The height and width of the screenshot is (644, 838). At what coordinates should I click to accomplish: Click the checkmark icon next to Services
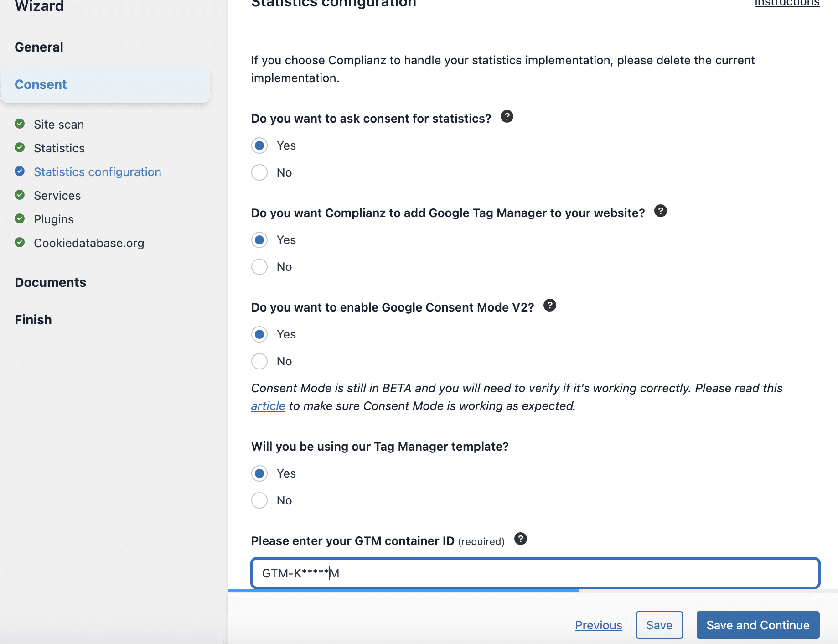pos(20,195)
